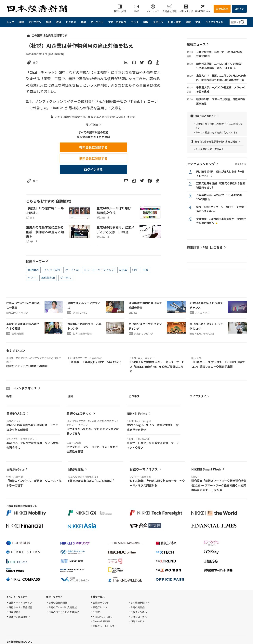Open the 日経中文网 logo link
Viewport: 253px width, 644px height.
point(145,526)
